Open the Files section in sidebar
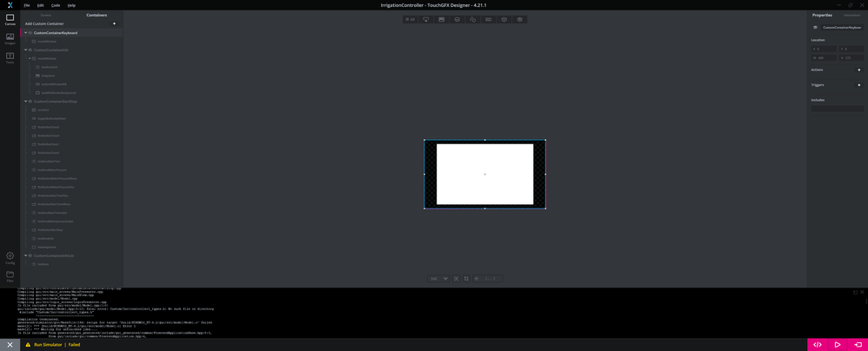 coord(10,275)
